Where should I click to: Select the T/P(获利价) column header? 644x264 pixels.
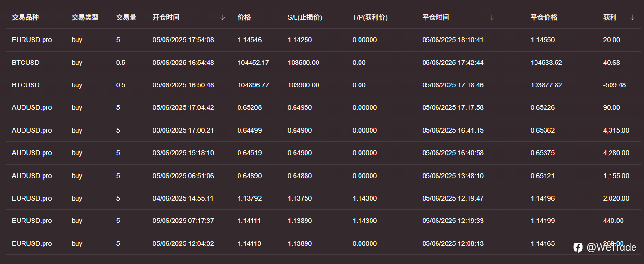(x=370, y=17)
